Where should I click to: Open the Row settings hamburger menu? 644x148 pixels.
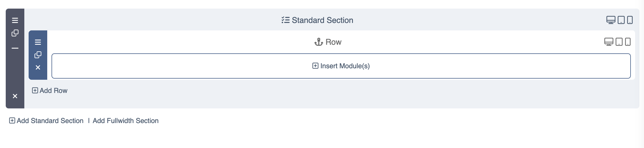[38, 42]
